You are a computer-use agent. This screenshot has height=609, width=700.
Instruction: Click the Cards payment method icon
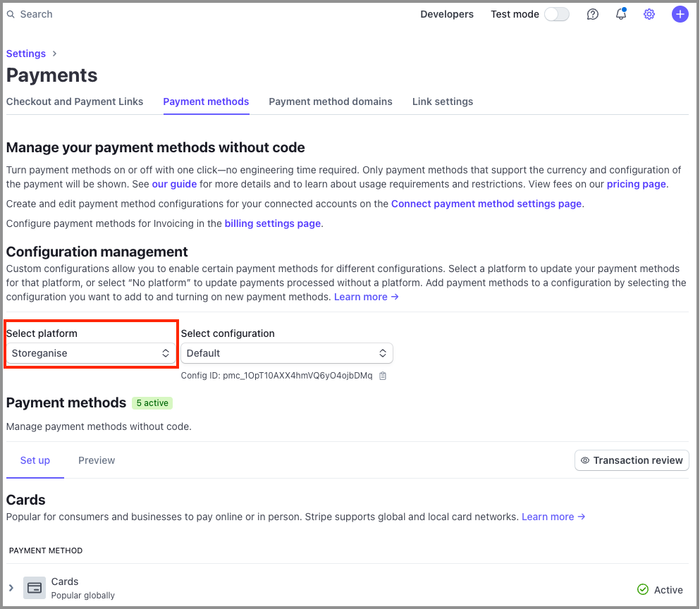click(x=34, y=587)
